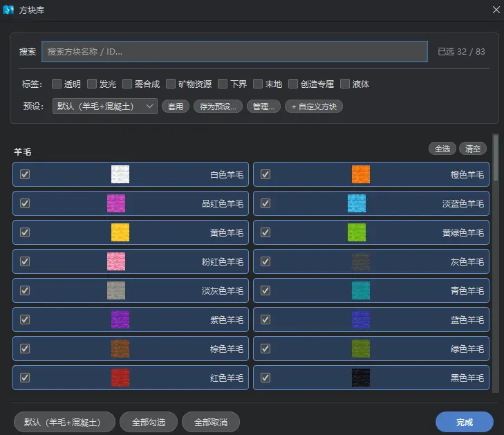The image size is (504, 435).
Task: Open the 预设 preset dropdown
Action: [105, 106]
